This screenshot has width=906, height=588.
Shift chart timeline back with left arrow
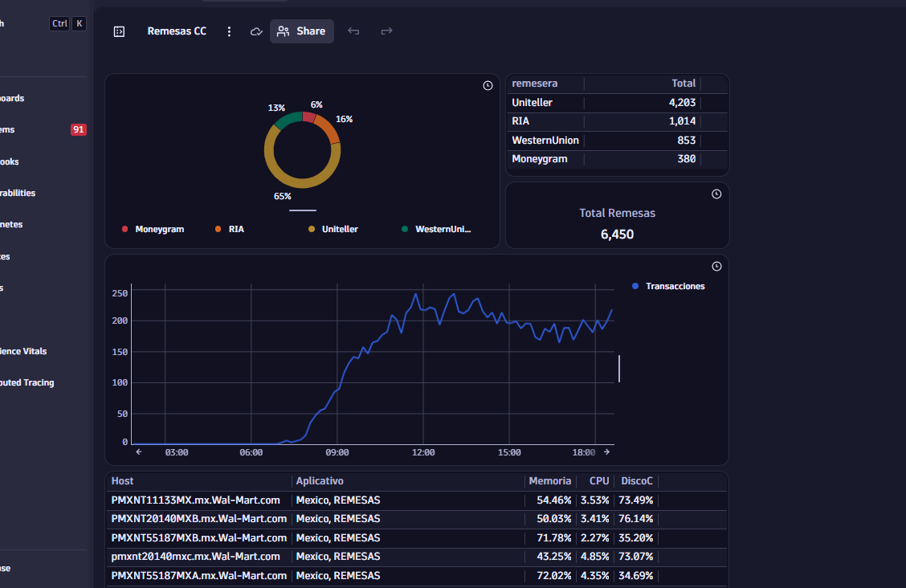click(x=139, y=452)
